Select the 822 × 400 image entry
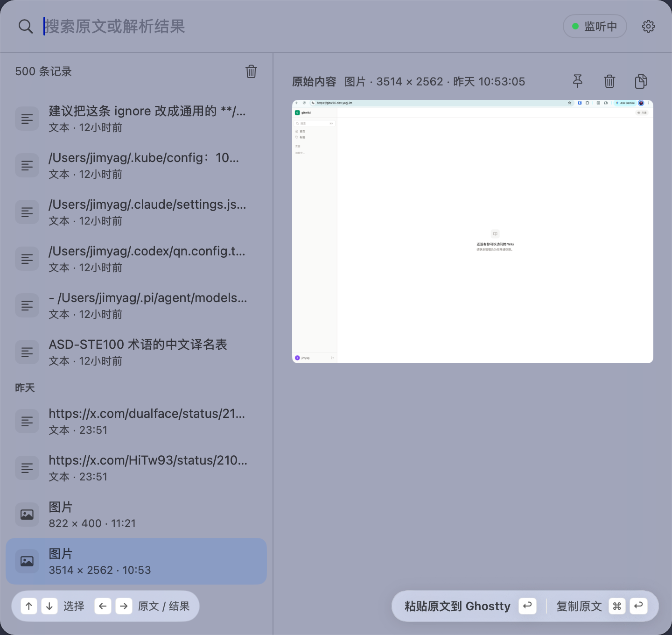Viewport: 672px width, 635px height. (x=136, y=515)
